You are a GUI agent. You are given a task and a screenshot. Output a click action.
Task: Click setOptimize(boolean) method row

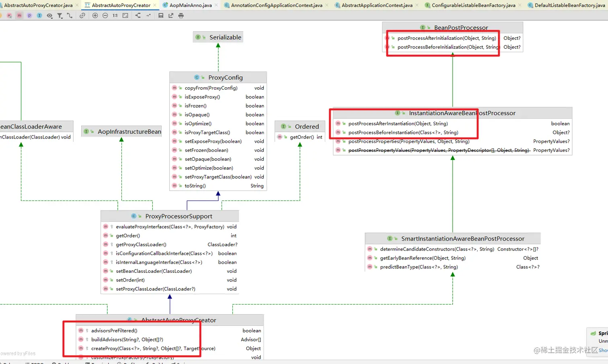coord(218,168)
